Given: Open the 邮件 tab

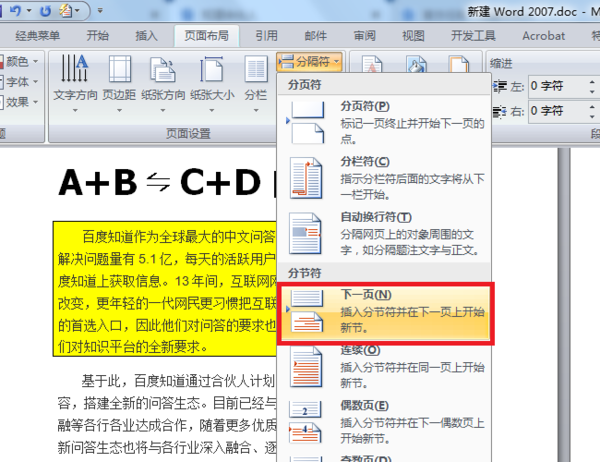Looking at the screenshot, I should click(316, 36).
